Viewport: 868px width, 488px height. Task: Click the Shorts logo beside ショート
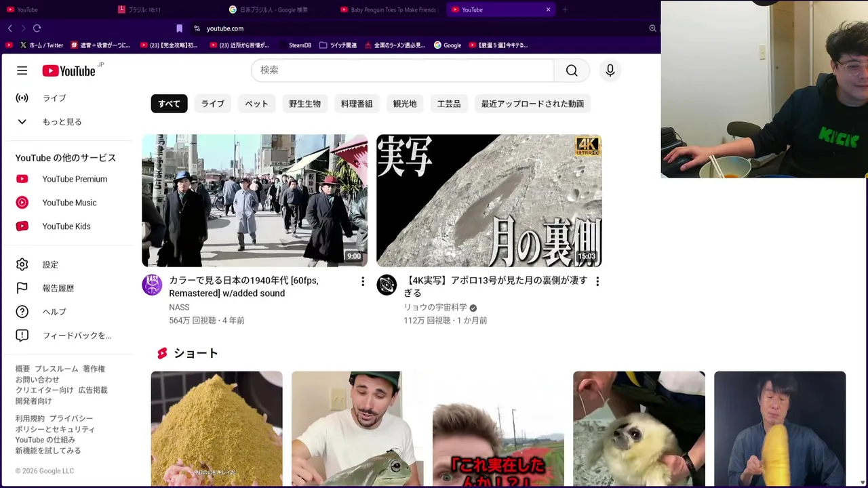[162, 353]
